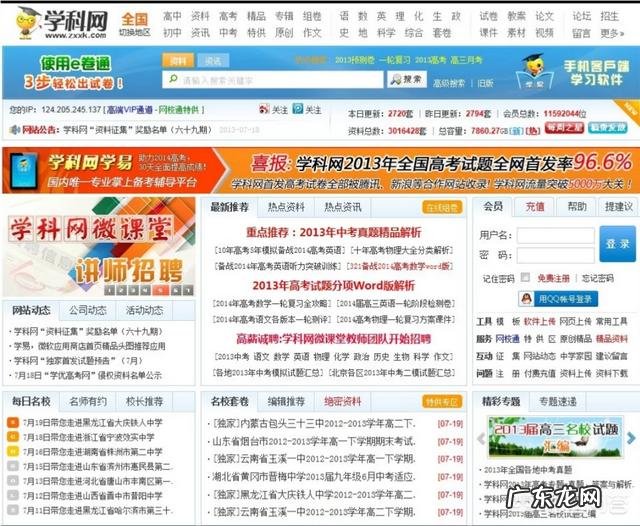The height and width of the screenshot is (526, 640).
Task: Open the 软件上传 tool link
Action: tap(539, 322)
